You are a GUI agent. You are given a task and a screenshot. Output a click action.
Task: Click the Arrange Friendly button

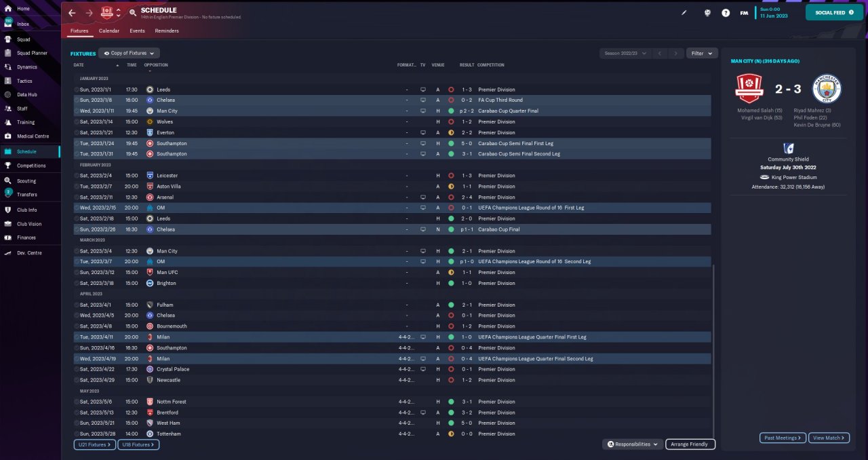[690, 444]
